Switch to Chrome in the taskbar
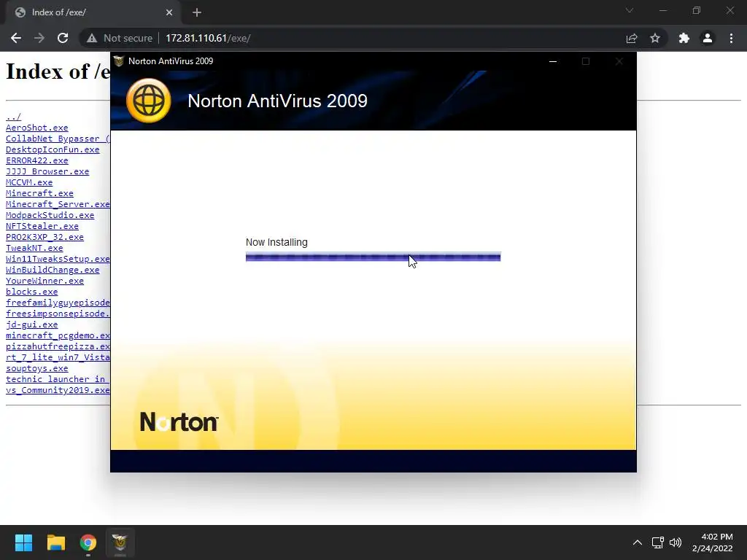Image resolution: width=747 pixels, height=560 pixels. [x=88, y=542]
